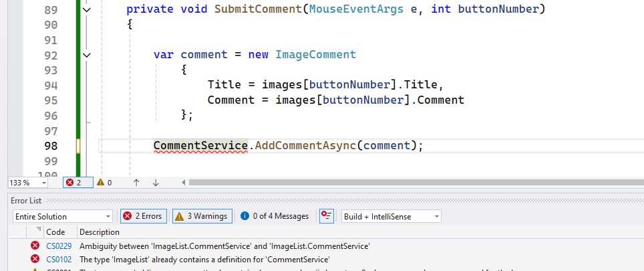
Task: Click line number 94 in the gutter
Action: click(50, 85)
